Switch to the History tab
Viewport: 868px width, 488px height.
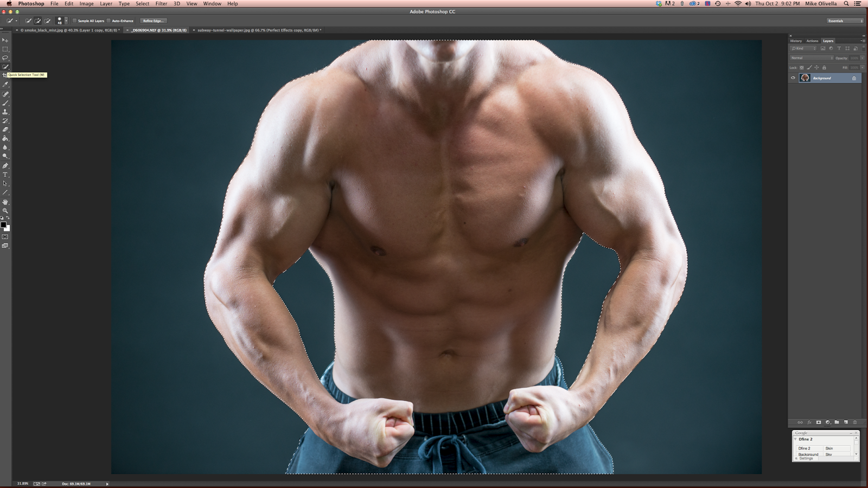pyautogui.click(x=796, y=40)
